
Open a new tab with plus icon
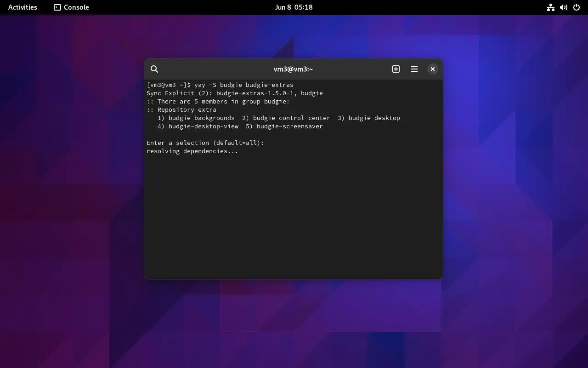point(396,69)
